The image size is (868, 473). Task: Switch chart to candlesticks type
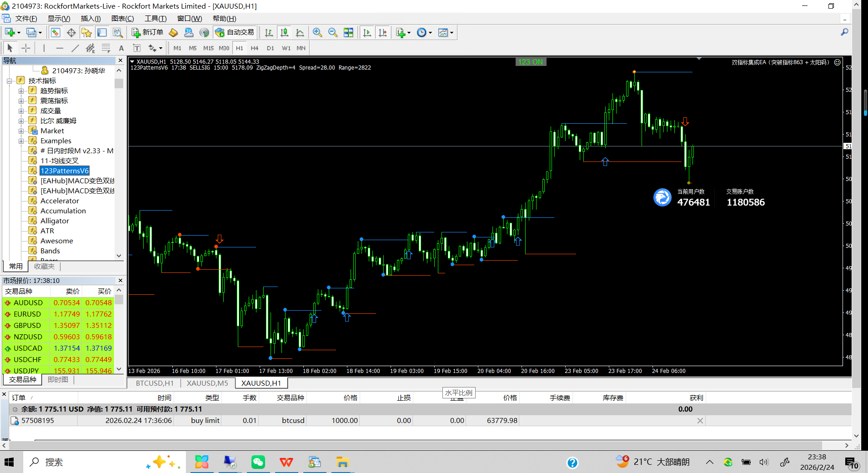tap(284, 32)
